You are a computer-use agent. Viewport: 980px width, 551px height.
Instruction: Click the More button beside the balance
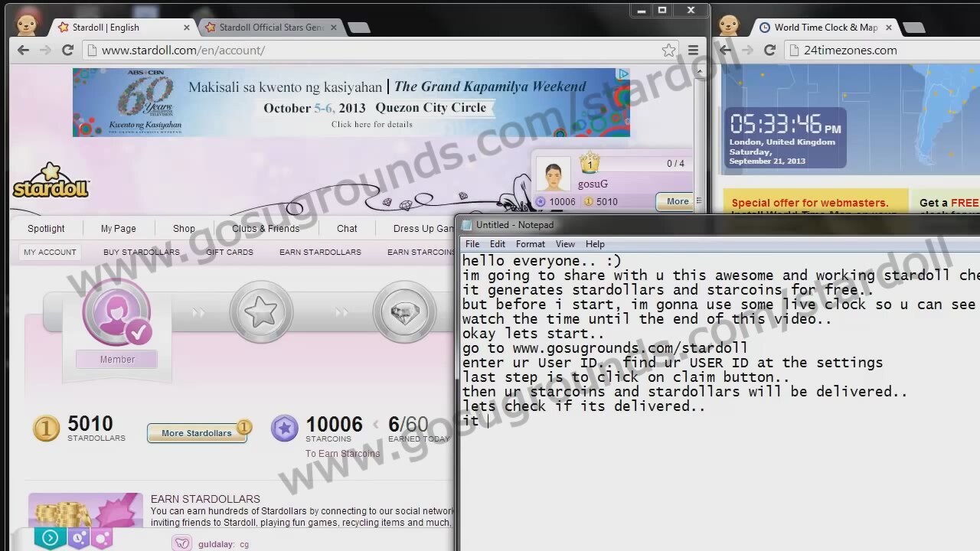click(676, 202)
